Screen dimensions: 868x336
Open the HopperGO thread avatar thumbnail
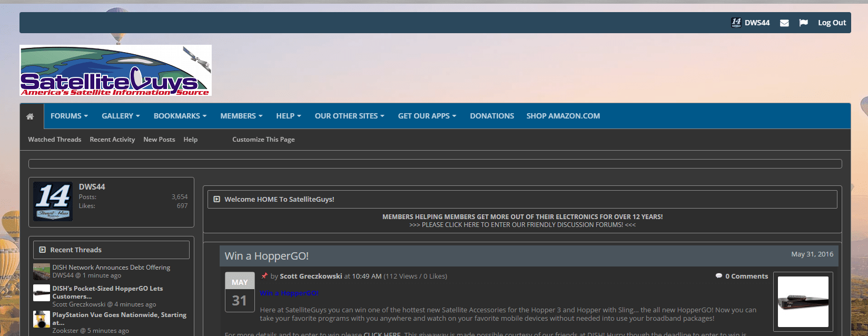[42, 293]
